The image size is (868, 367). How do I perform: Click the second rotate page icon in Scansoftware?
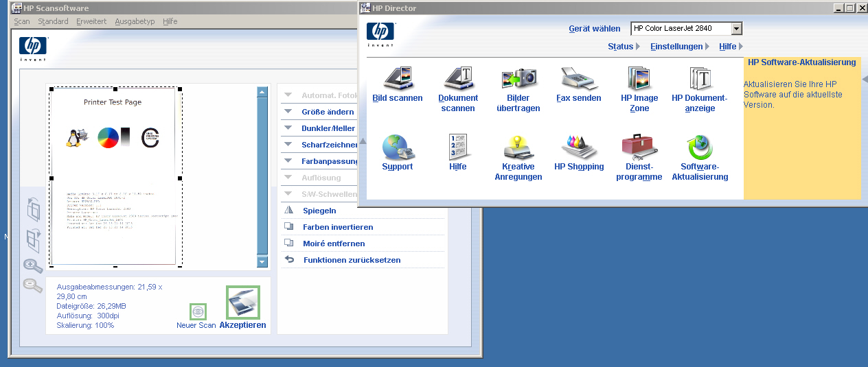tap(33, 239)
